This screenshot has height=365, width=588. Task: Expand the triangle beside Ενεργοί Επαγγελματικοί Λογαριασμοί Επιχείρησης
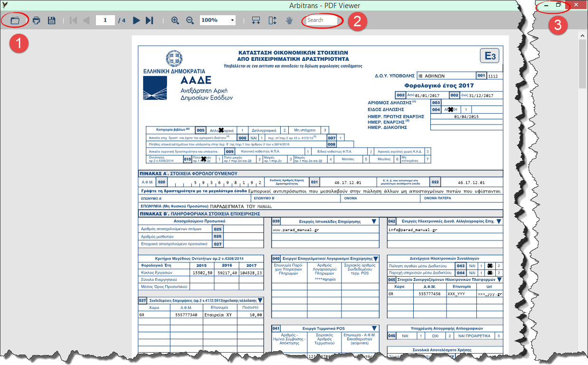(376, 259)
